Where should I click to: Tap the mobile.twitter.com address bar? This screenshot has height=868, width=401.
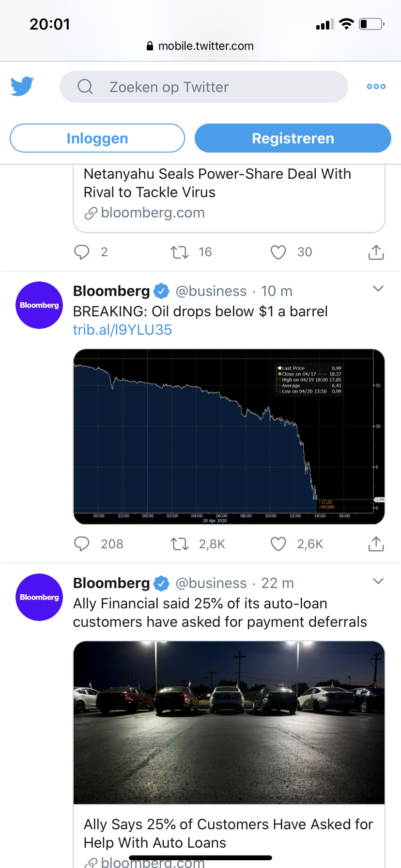coord(200,46)
